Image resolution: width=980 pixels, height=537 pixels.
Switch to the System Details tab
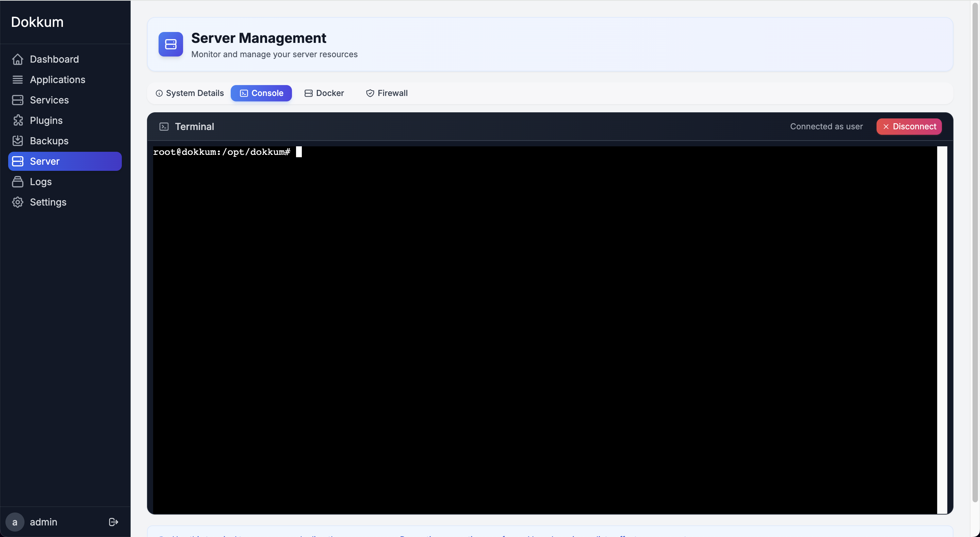[190, 93]
